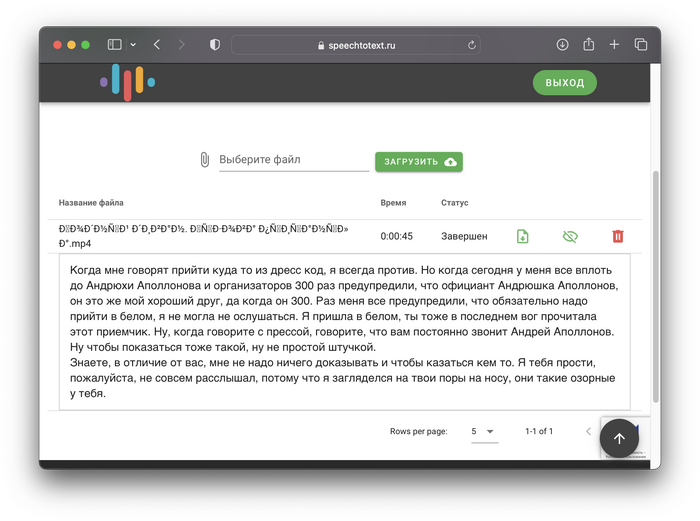Image resolution: width=700 pixels, height=521 pixels.
Task: Select the .mp4 file name cell
Action: pos(204,236)
